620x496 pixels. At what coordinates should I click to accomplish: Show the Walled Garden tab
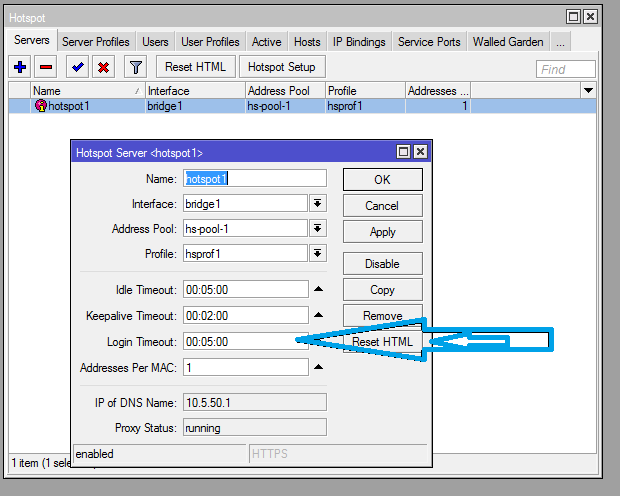(x=508, y=42)
